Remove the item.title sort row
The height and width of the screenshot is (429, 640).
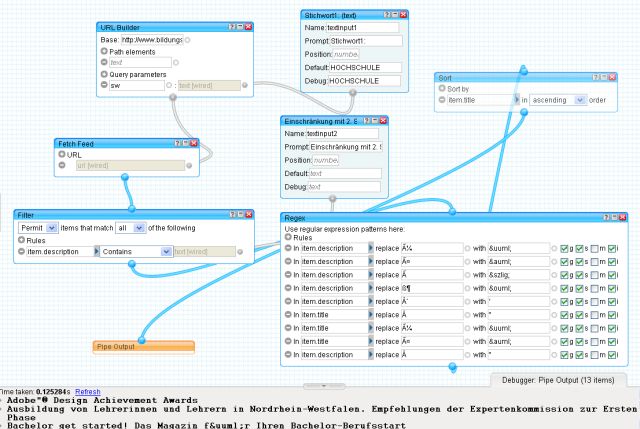[x=442, y=100]
